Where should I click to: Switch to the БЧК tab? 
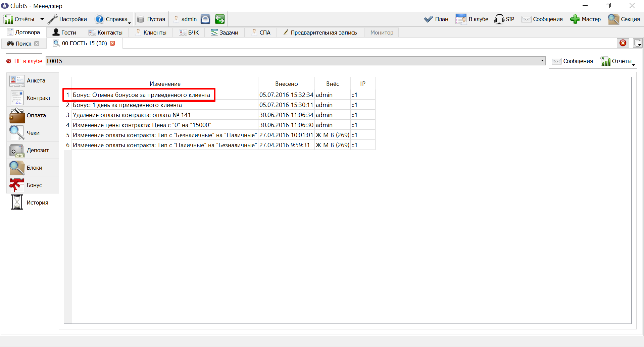click(189, 33)
